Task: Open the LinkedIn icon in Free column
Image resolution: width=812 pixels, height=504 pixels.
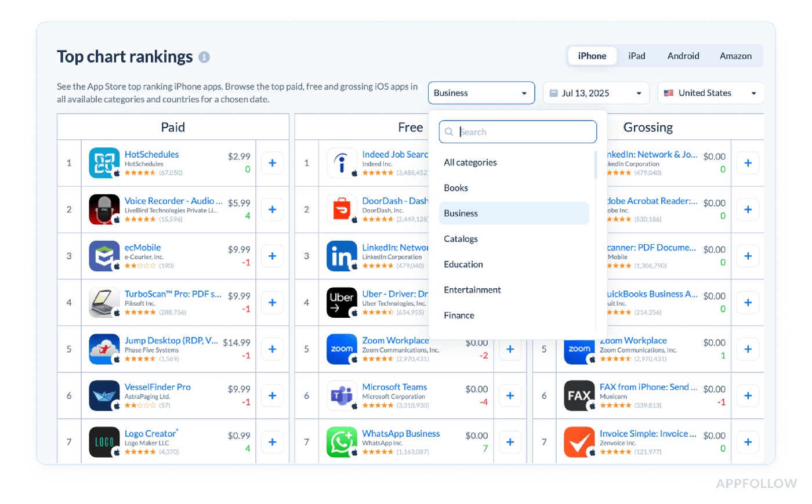Action: pos(342,256)
